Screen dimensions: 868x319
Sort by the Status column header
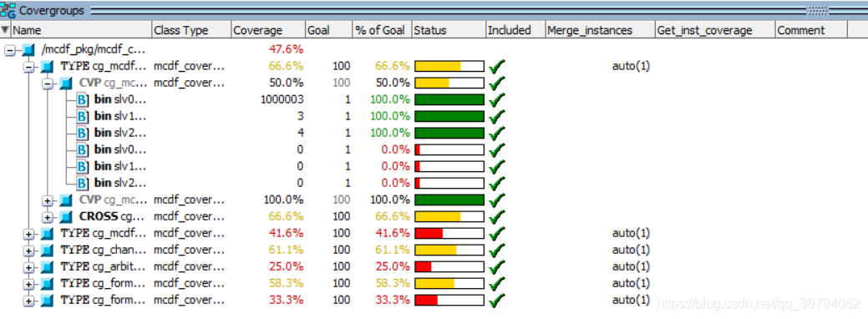point(449,30)
